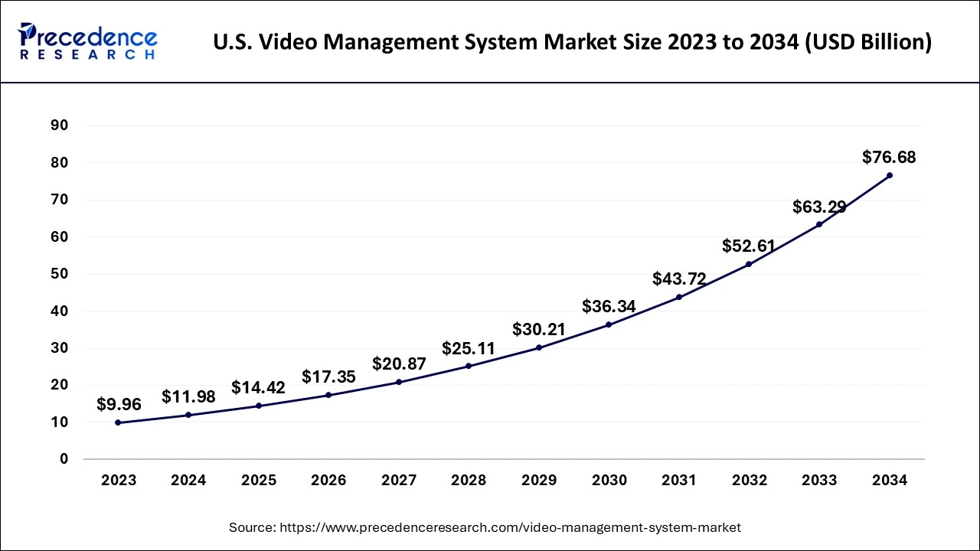Click the $14.42 data label
Image resolution: width=980 pixels, height=551 pixels.
[258, 388]
